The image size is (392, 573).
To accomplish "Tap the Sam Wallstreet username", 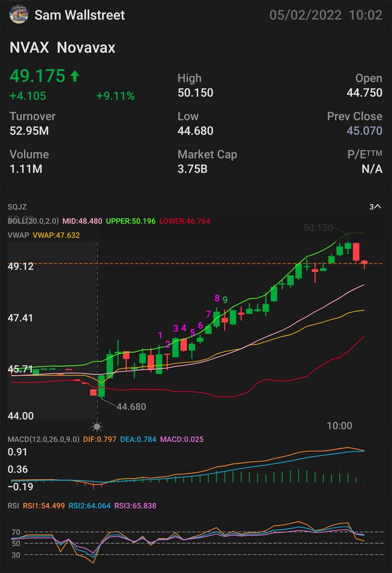I will point(79,15).
